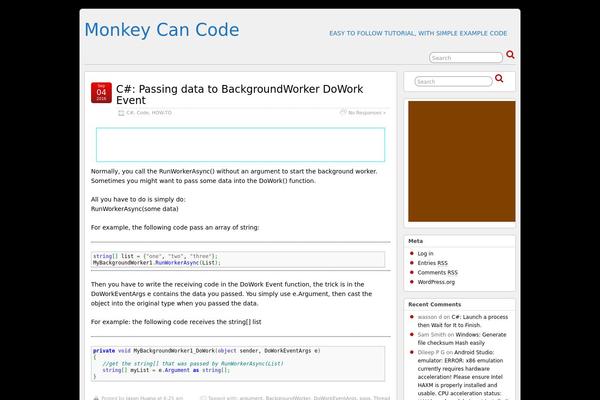The width and height of the screenshot is (600, 400).
Task: Click the wasson d commenter name
Action: (x=430, y=317)
